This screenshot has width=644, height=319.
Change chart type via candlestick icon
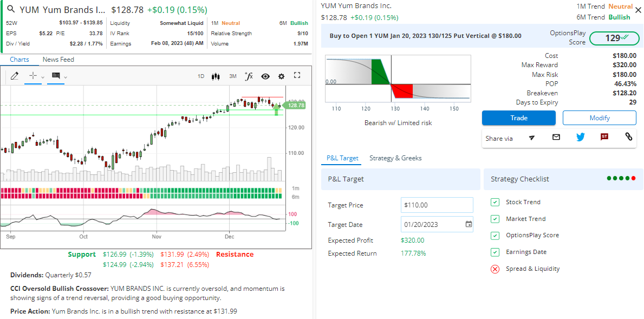point(216,76)
